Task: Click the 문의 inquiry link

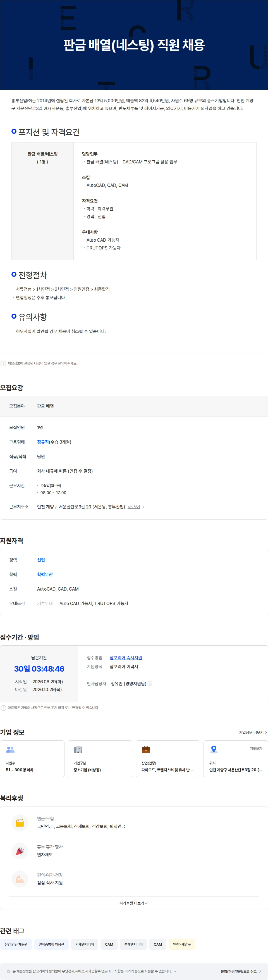Action: 61,363
